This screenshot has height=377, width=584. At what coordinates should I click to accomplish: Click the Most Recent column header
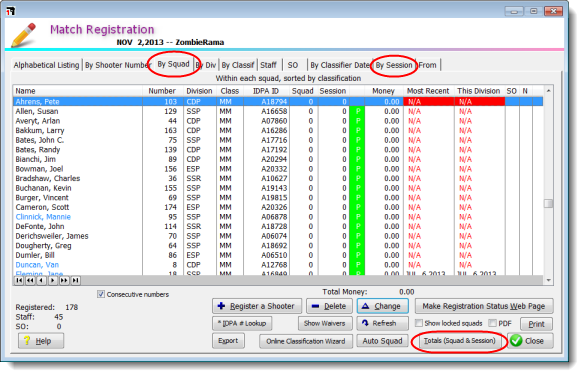point(428,91)
